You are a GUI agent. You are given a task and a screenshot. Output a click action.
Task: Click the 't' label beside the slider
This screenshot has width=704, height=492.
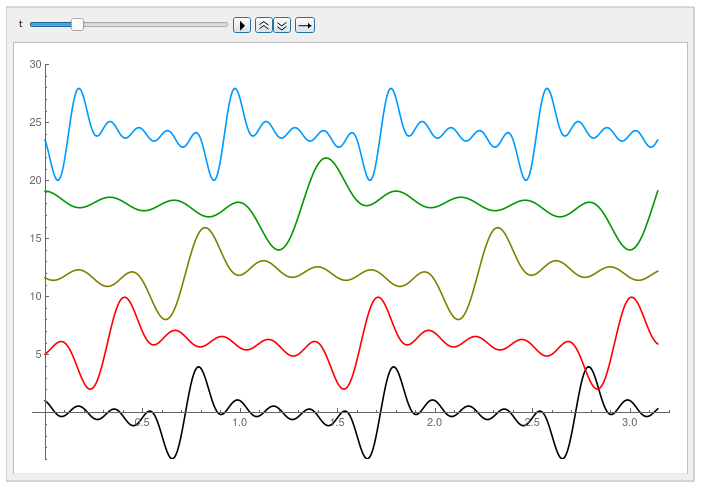coord(21,24)
